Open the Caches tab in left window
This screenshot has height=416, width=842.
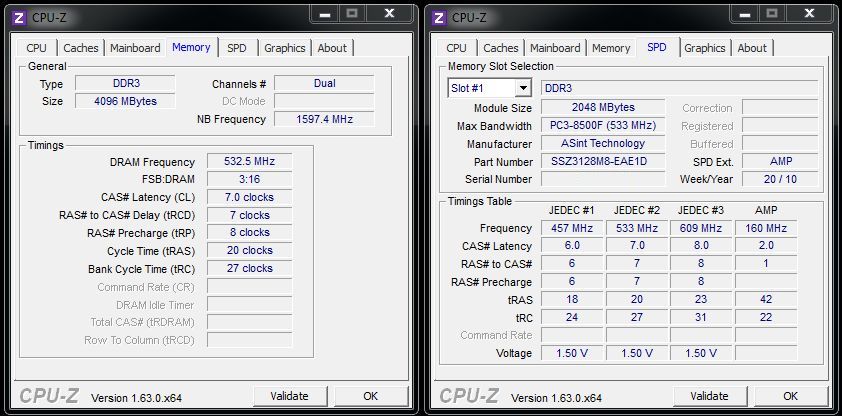(x=81, y=48)
